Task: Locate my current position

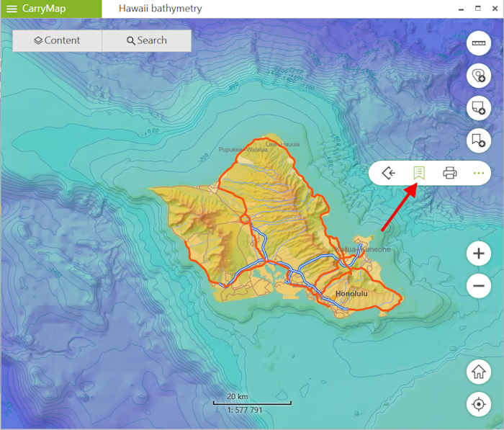Action: tap(478, 404)
